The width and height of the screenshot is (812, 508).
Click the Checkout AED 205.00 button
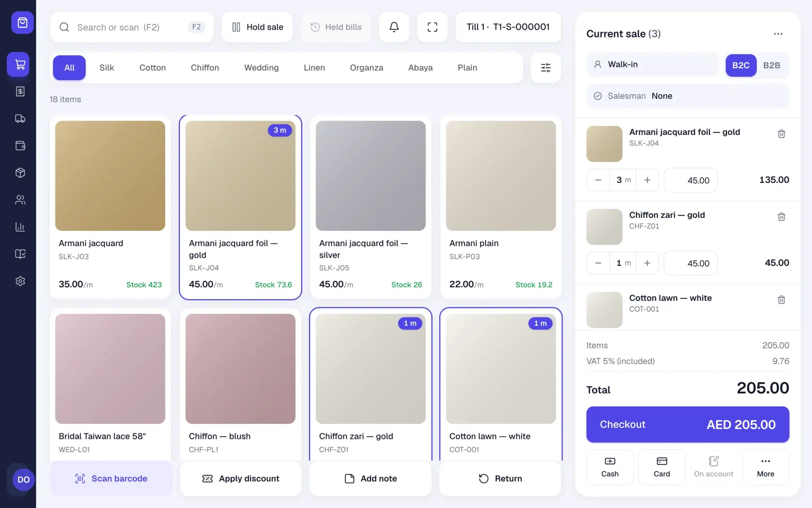pos(688,424)
